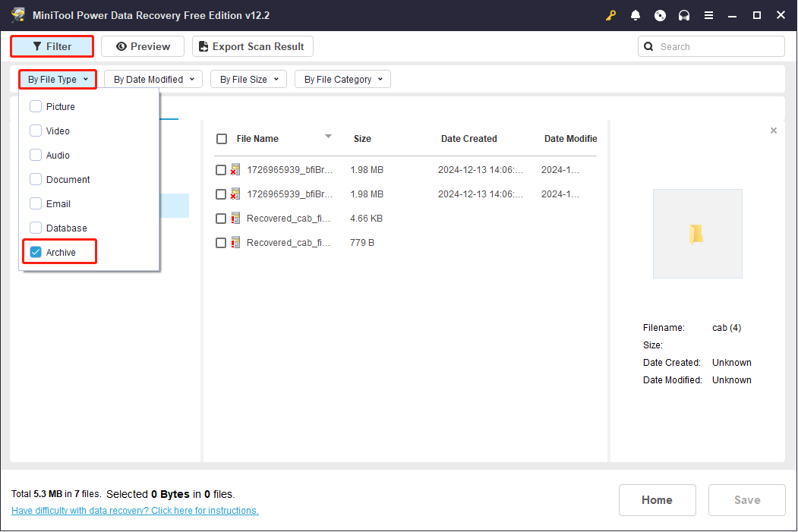The height and width of the screenshot is (532, 798).
Task: Check the Audio file type checkbox
Action: point(36,155)
